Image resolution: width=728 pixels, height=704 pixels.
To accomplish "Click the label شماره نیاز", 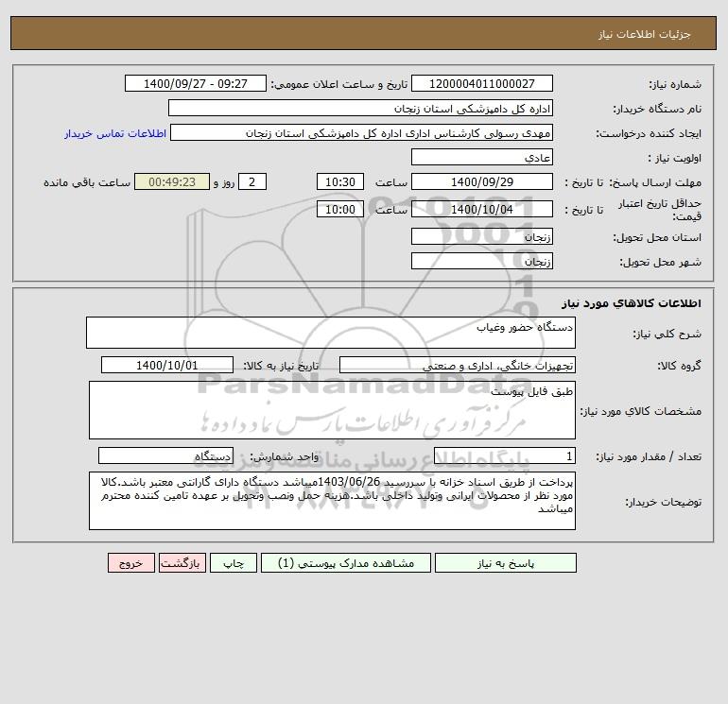I will pyautogui.click(x=675, y=84).
